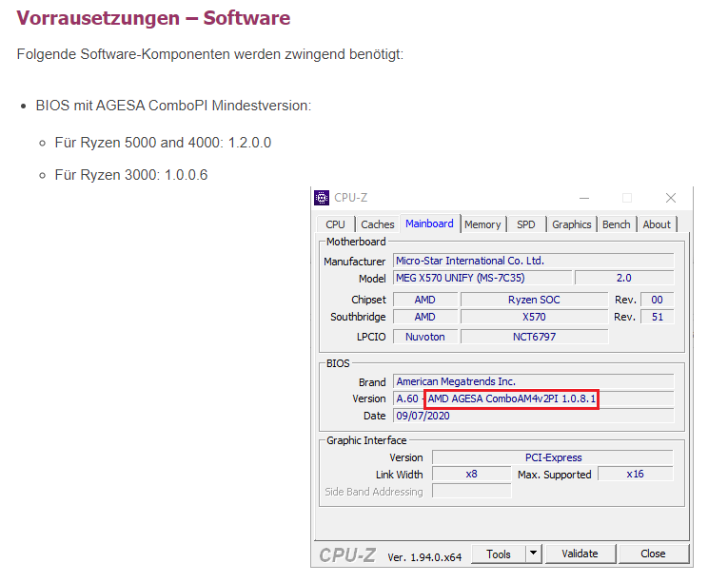The image size is (728, 583).
Task: Click the BIOS version prefix A.60
Action: [407, 398]
